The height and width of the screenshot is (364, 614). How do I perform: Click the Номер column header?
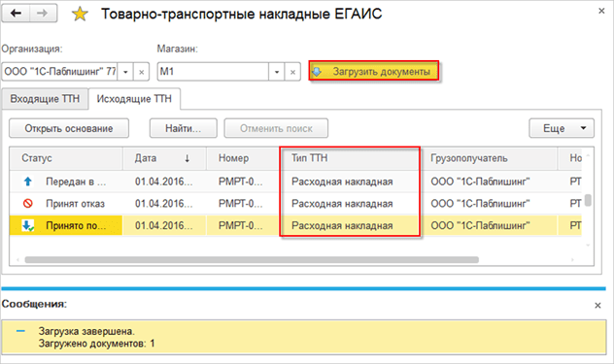pos(243,158)
